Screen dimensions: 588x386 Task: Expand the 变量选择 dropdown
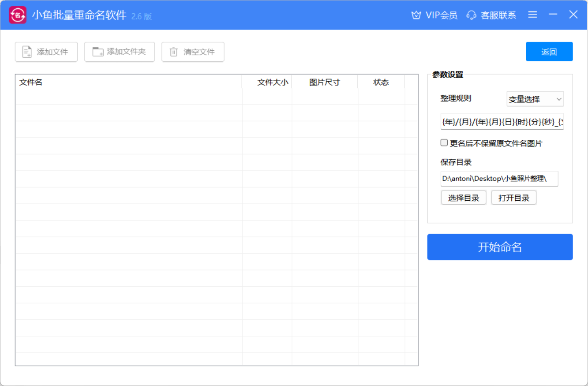535,99
